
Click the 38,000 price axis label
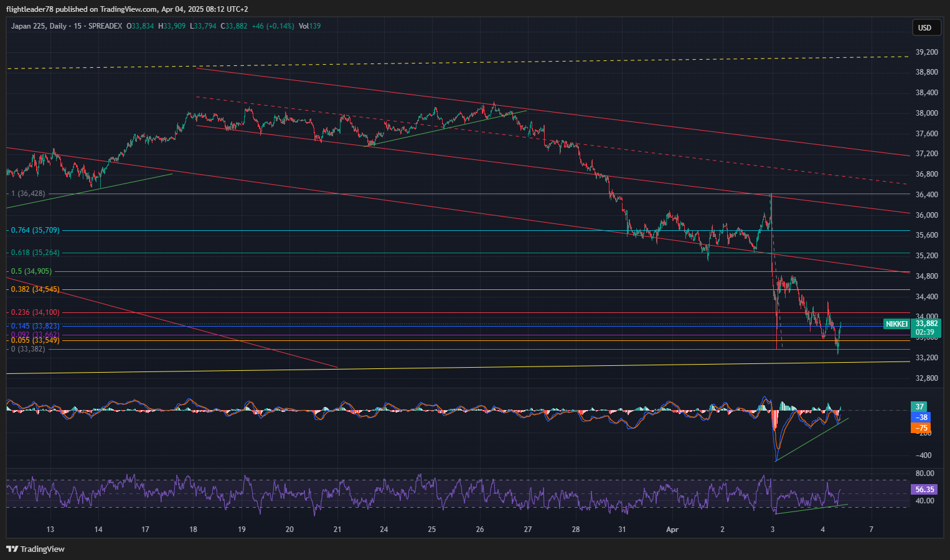click(x=926, y=113)
